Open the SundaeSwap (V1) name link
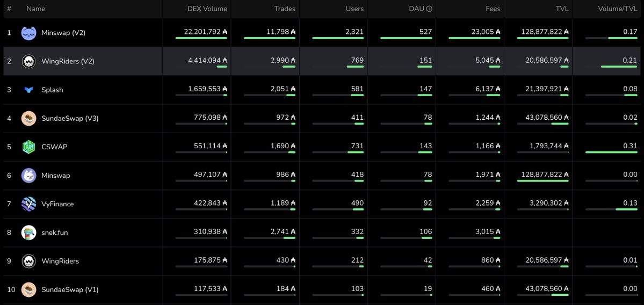The image size is (644, 305). pyautogui.click(x=70, y=289)
